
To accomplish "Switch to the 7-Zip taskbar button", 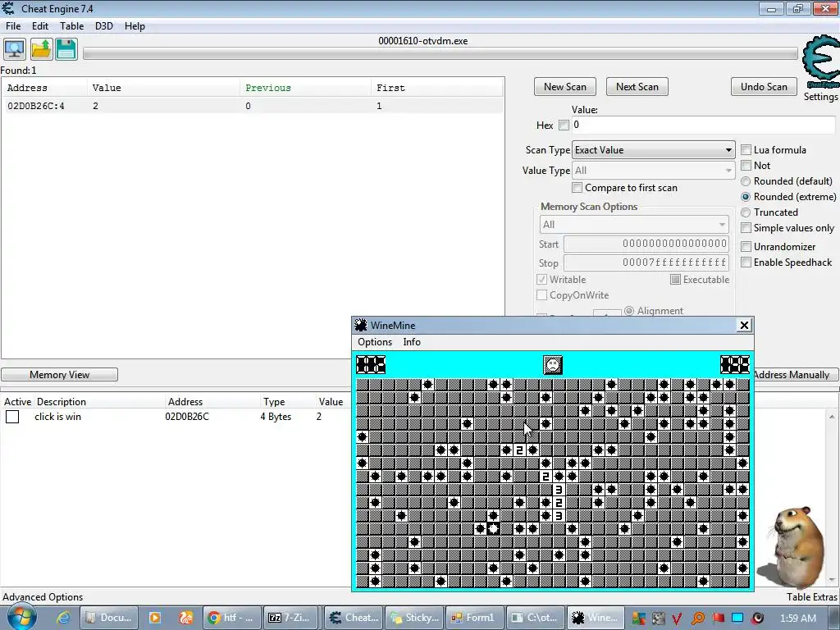I will click(291, 618).
